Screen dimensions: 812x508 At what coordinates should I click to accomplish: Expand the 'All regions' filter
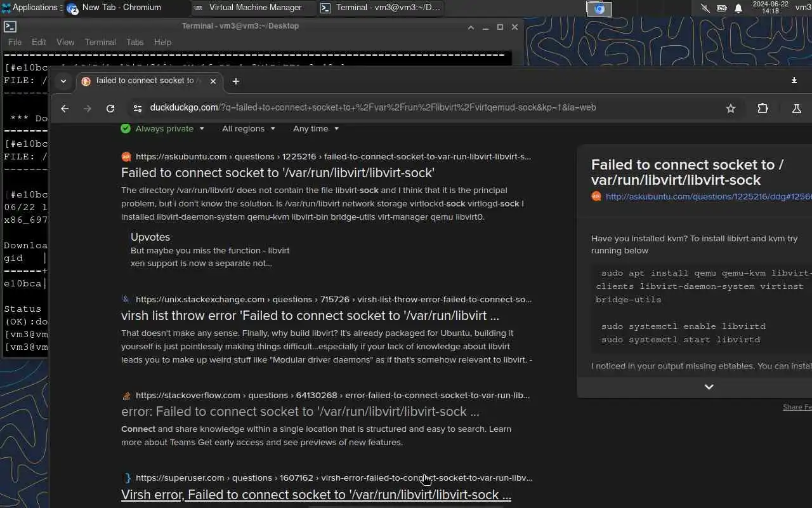point(249,128)
